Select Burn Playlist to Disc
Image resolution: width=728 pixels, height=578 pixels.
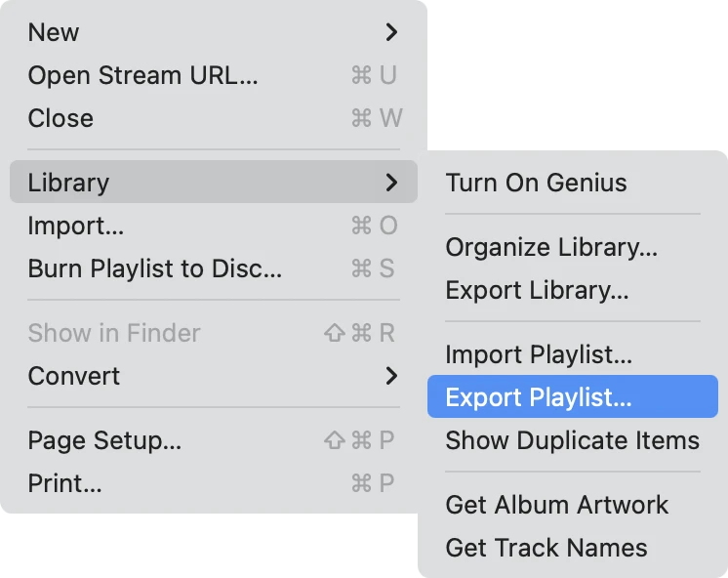pyautogui.click(x=154, y=268)
